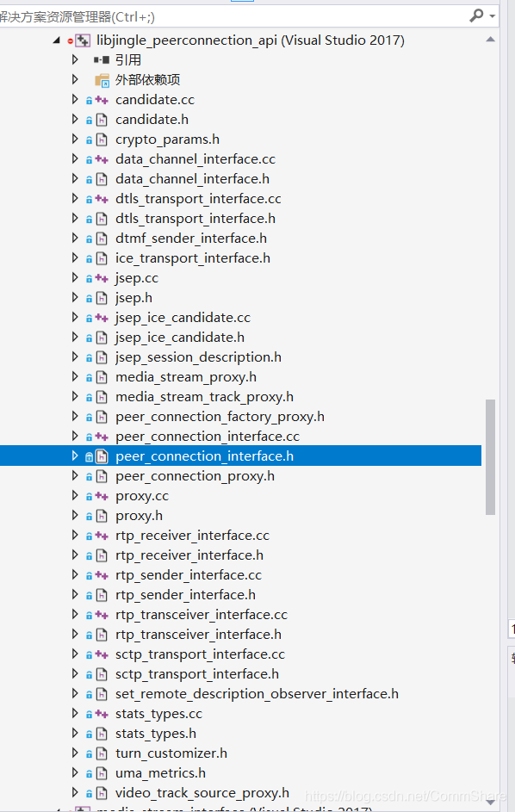Select the rtp_transceiver_interface.h file name
The image size is (515, 812).
point(198,635)
